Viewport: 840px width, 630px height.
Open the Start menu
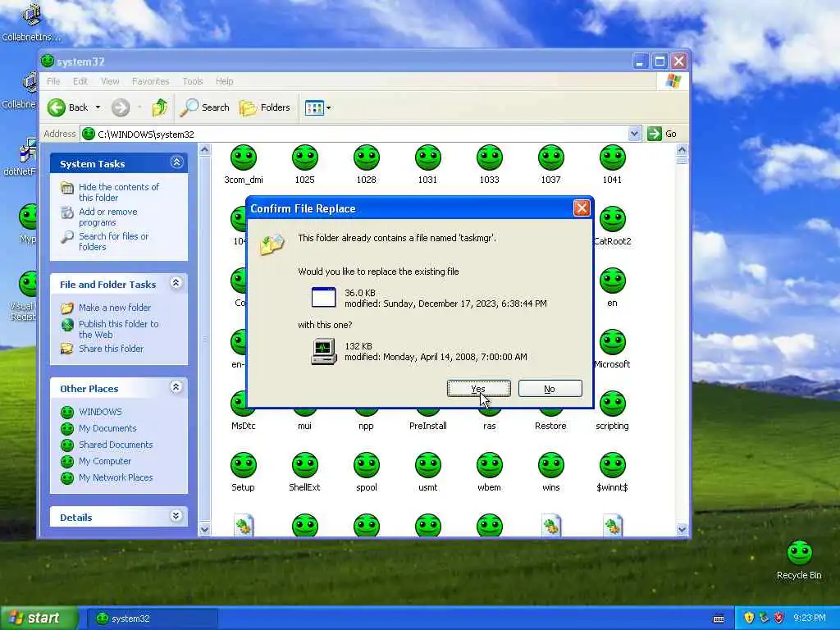pyautogui.click(x=39, y=619)
